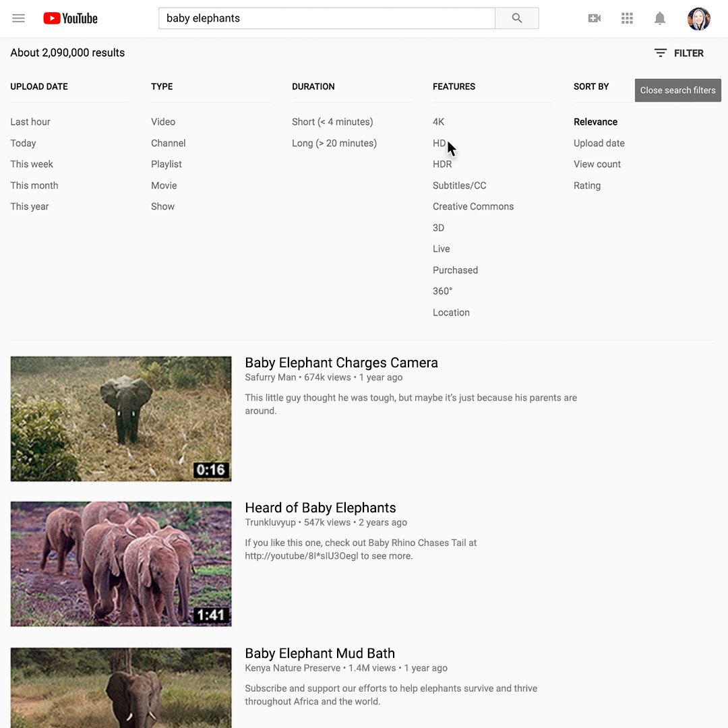The width and height of the screenshot is (728, 728).
Task: Open the Baby Elephant Charges Camera thumbnail
Action: click(x=121, y=419)
